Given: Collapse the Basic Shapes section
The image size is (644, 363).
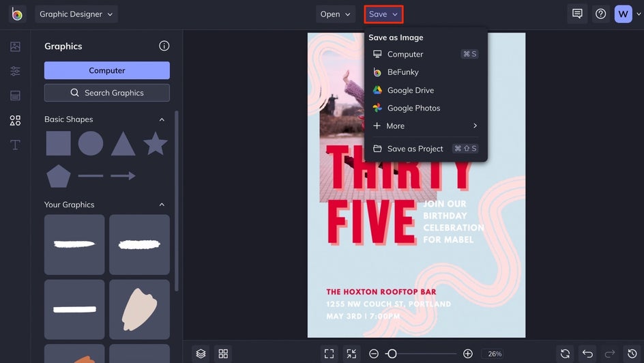Looking at the screenshot, I should point(162,119).
